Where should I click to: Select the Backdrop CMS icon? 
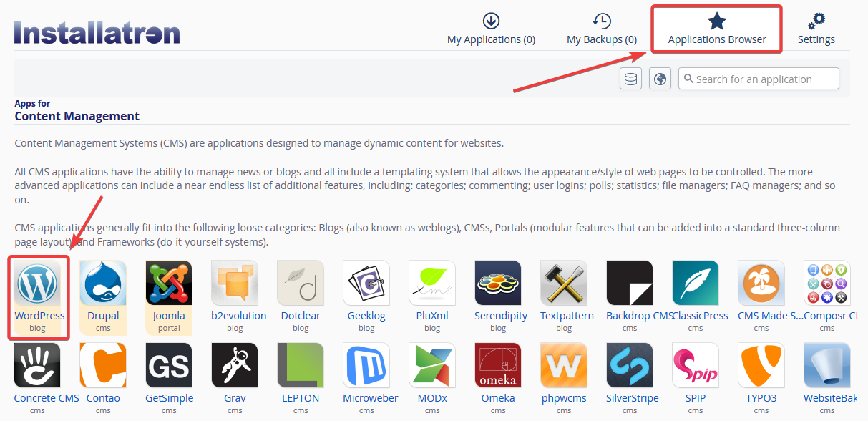(630, 283)
